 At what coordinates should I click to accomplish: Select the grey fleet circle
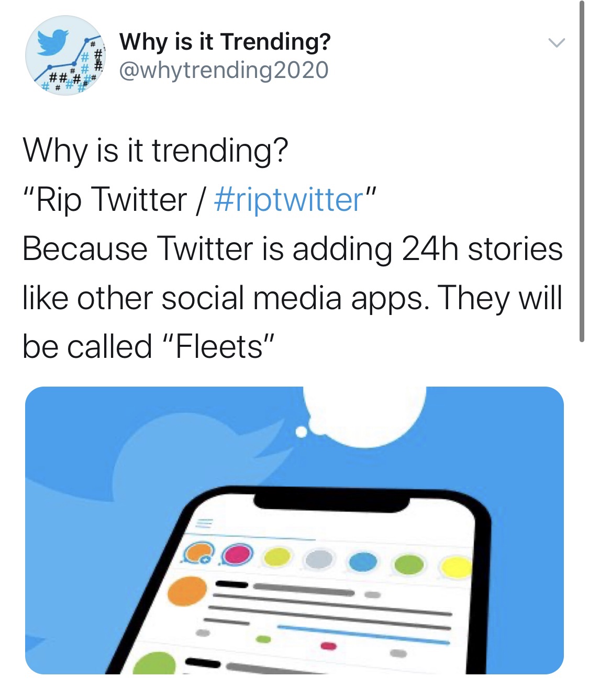pos(319,559)
